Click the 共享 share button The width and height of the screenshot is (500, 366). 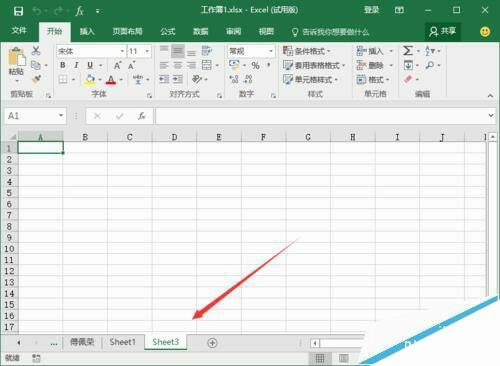pyautogui.click(x=443, y=32)
